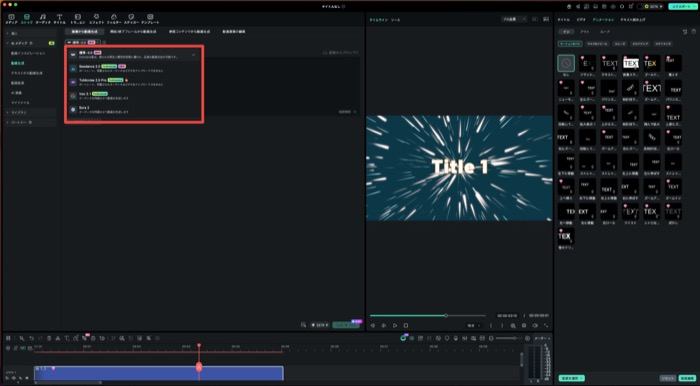Click the timeline zoom slider

pyautogui.click(x=507, y=339)
